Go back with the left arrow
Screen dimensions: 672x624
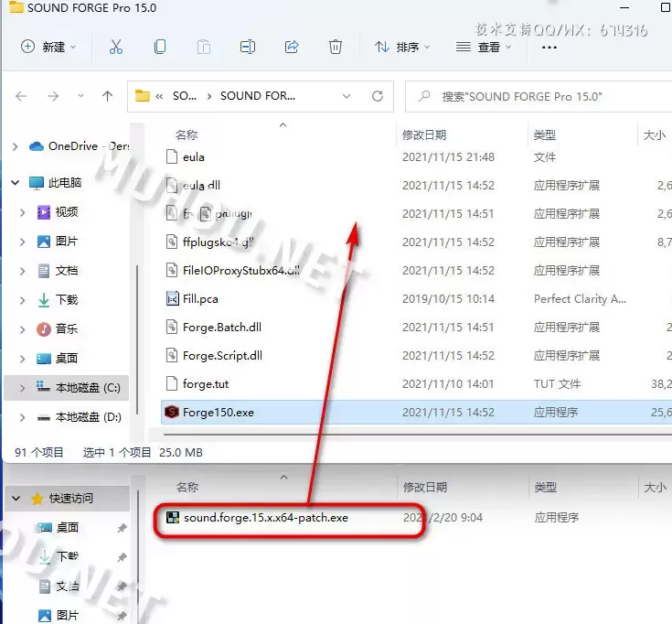[x=21, y=96]
